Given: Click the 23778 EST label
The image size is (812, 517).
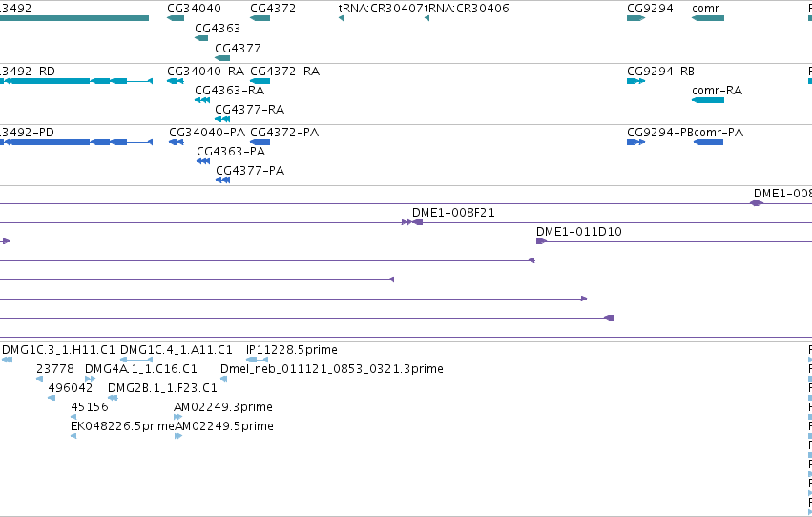Looking at the screenshot, I should (55, 369).
